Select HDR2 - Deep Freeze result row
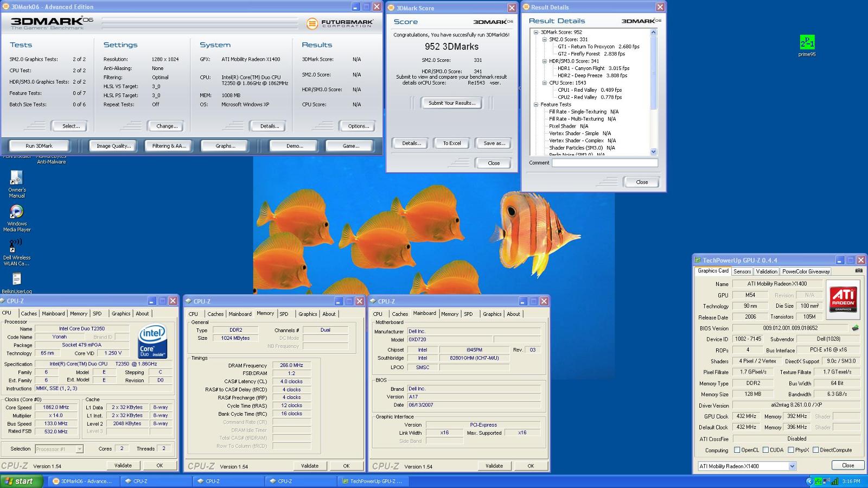Image resolution: width=868 pixels, height=488 pixels. pos(592,75)
